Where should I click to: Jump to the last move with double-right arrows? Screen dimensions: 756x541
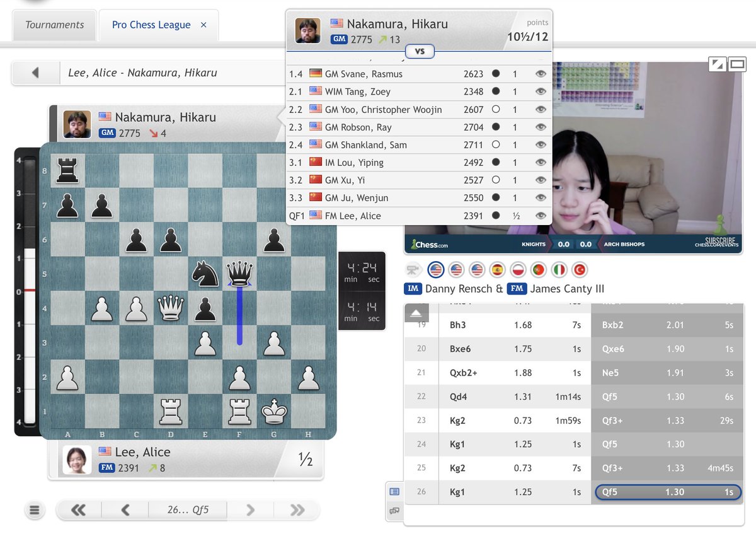point(297,510)
